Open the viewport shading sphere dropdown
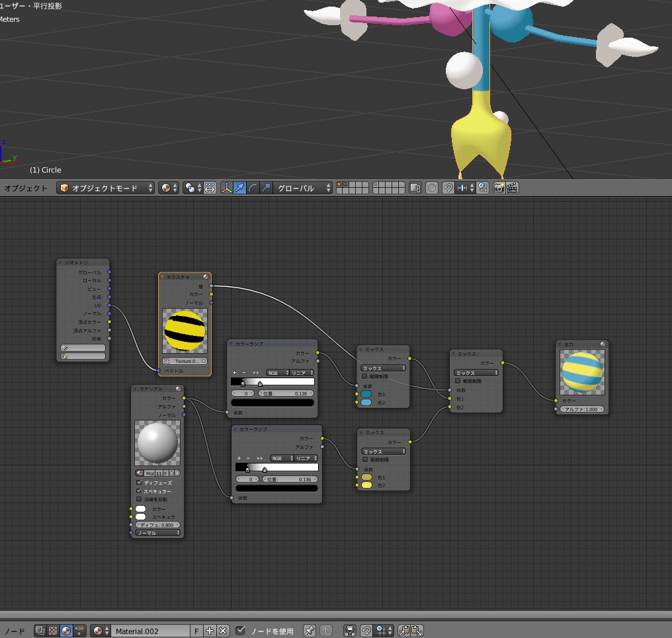Screen dimensions: 672x638 coord(169,188)
